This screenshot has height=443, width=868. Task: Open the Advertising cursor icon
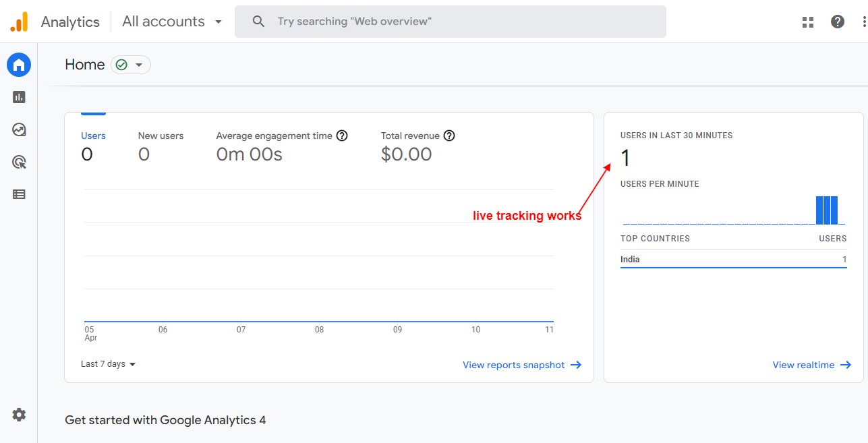click(19, 162)
